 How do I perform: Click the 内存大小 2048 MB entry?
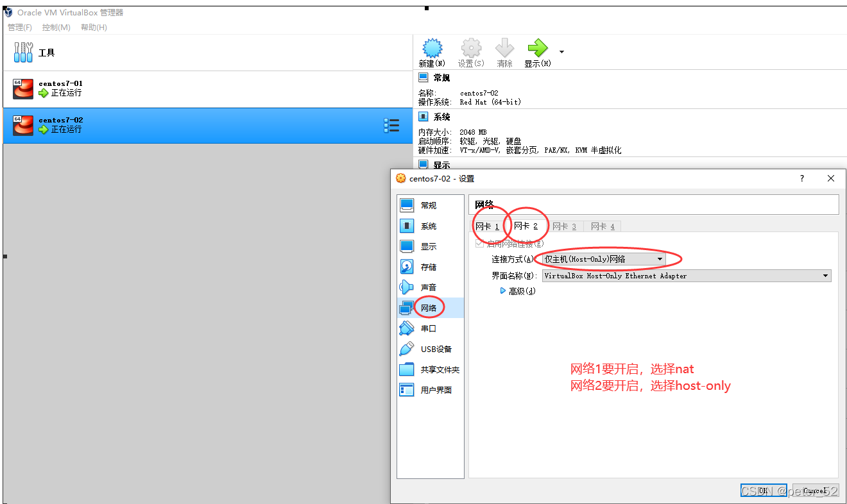472,132
